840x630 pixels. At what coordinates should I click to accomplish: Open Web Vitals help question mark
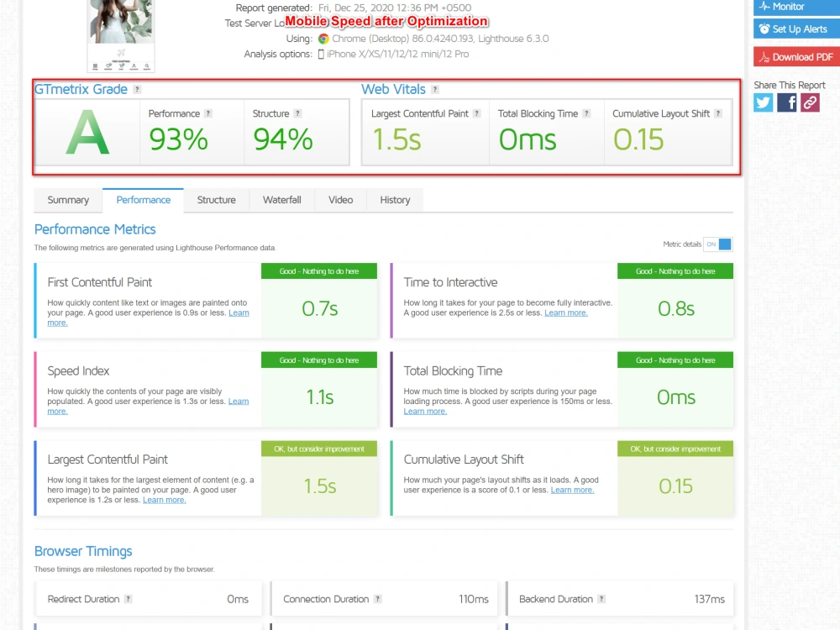tap(435, 90)
